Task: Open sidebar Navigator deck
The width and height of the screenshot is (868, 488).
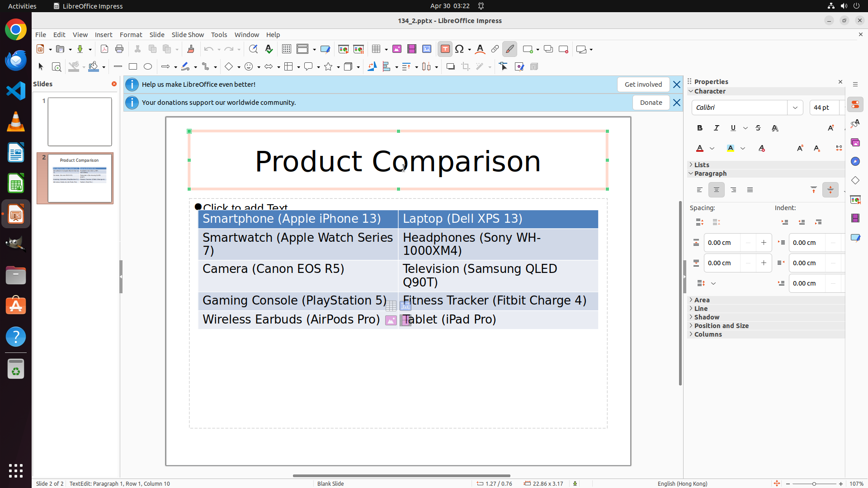Action: click(855, 162)
